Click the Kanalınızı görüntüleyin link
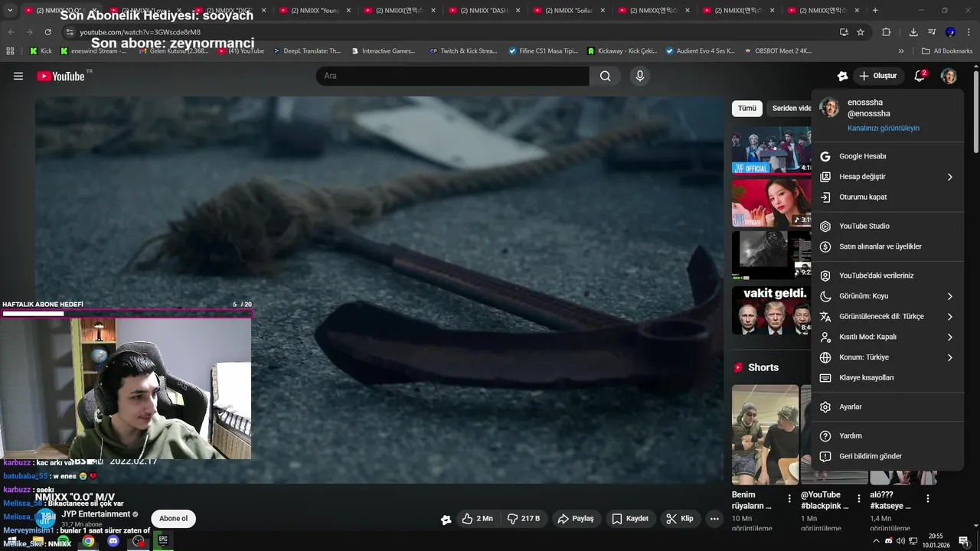 pos(884,128)
